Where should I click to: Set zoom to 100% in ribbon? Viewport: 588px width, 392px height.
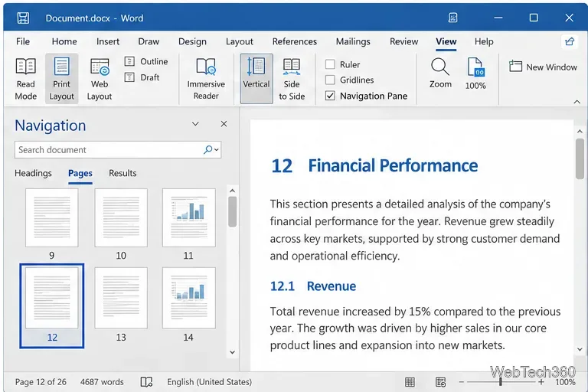[475, 73]
